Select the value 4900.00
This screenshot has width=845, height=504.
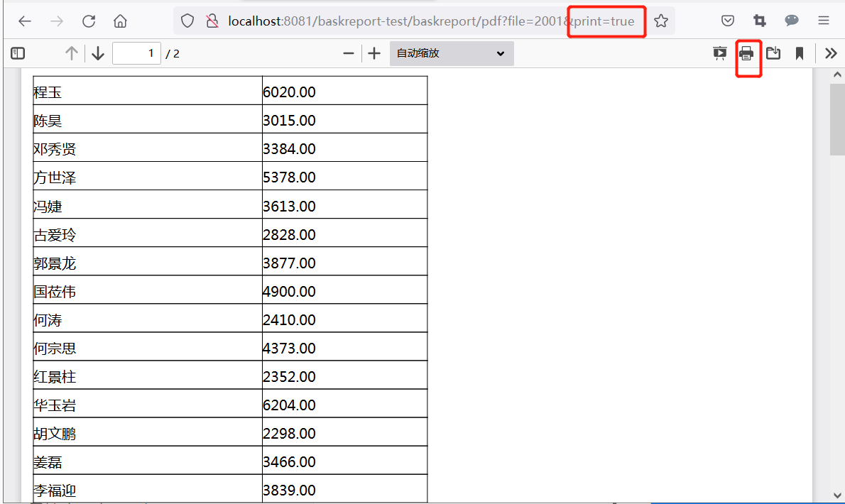(290, 292)
